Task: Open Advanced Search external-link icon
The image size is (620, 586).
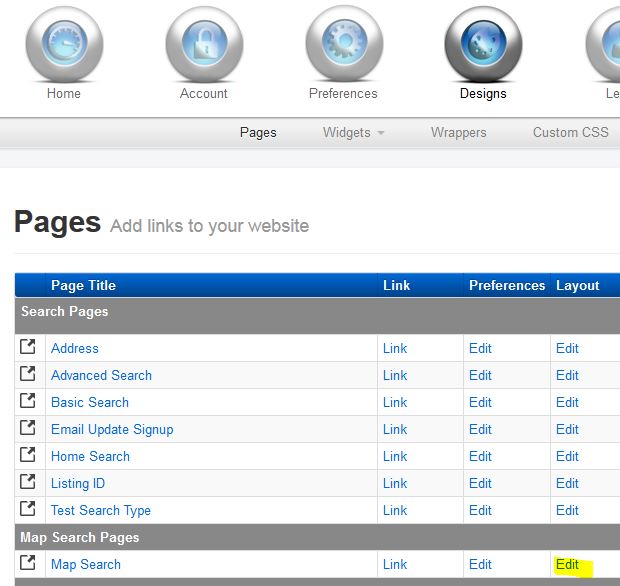Action: pyautogui.click(x=28, y=374)
